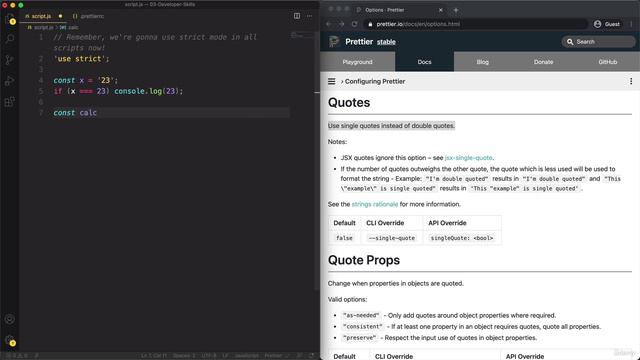
Task: View site security lock information
Action: click(370, 24)
